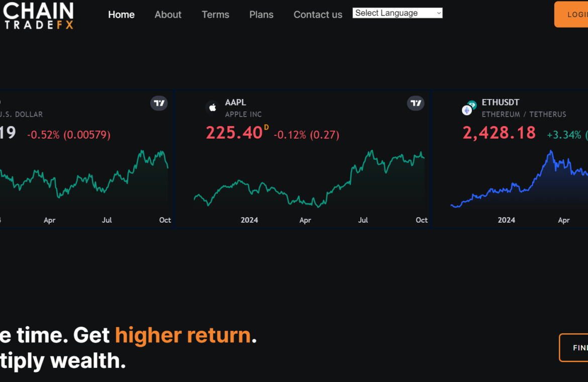Click the AAPL ticker symbol title

click(x=235, y=103)
